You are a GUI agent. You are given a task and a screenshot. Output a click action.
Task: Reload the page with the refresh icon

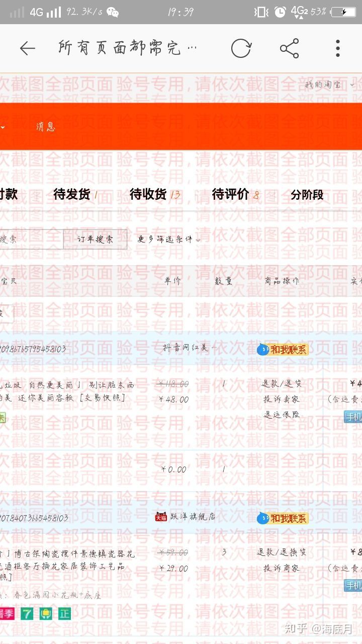(241, 48)
